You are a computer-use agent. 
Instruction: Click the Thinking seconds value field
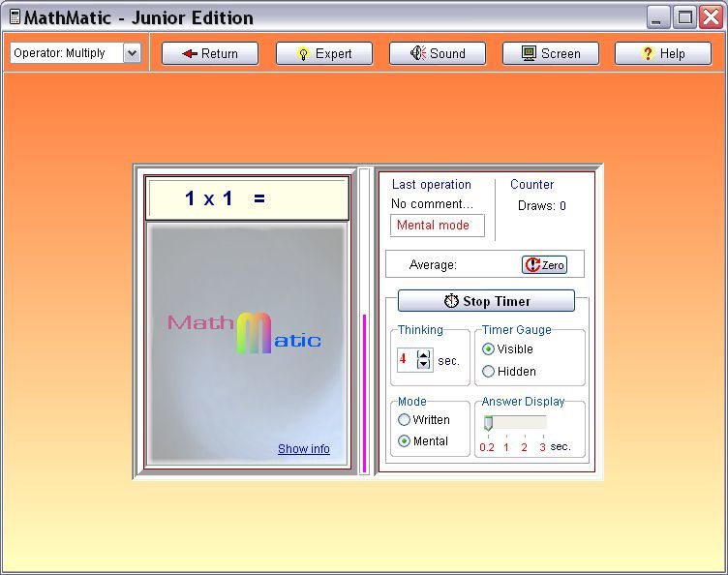tap(408, 360)
